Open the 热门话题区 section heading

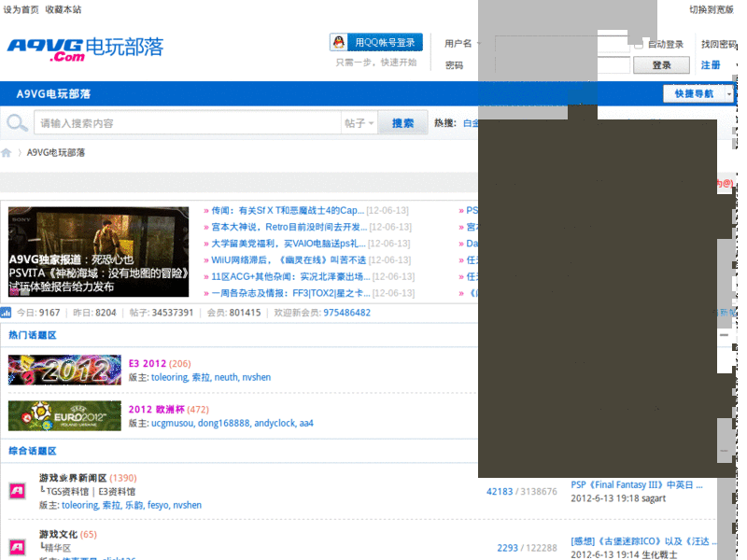click(x=33, y=335)
